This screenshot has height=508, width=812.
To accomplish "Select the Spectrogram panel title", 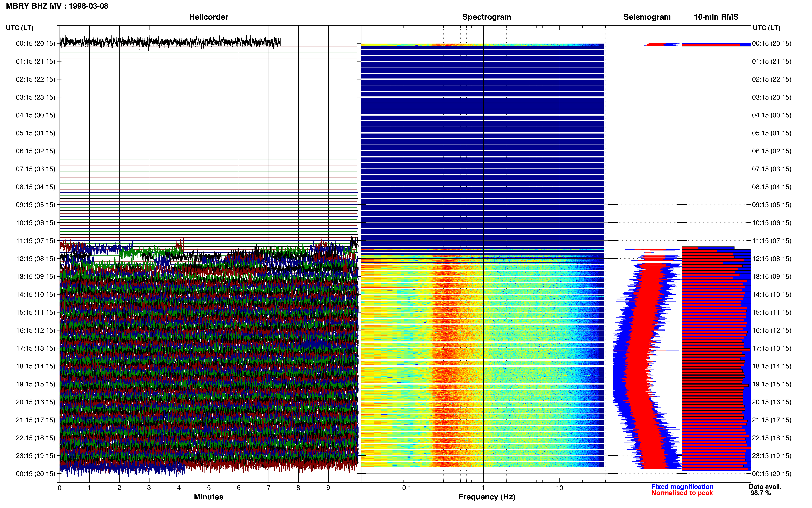I will point(487,17).
